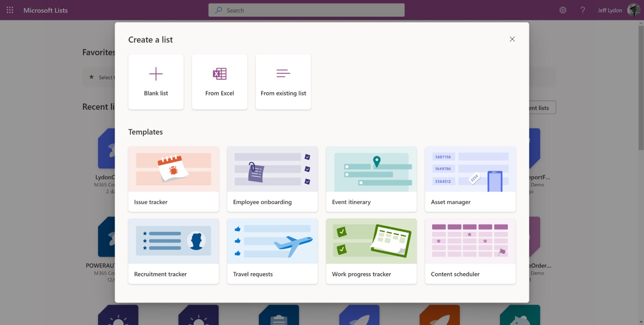This screenshot has width=644, height=325.
Task: Click the Travel requests label
Action: [x=253, y=274]
